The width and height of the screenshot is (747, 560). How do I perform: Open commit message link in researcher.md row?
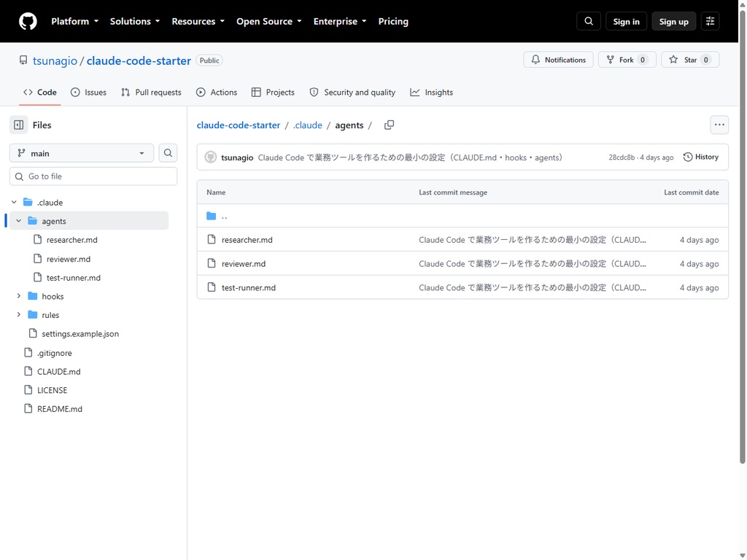532,239
